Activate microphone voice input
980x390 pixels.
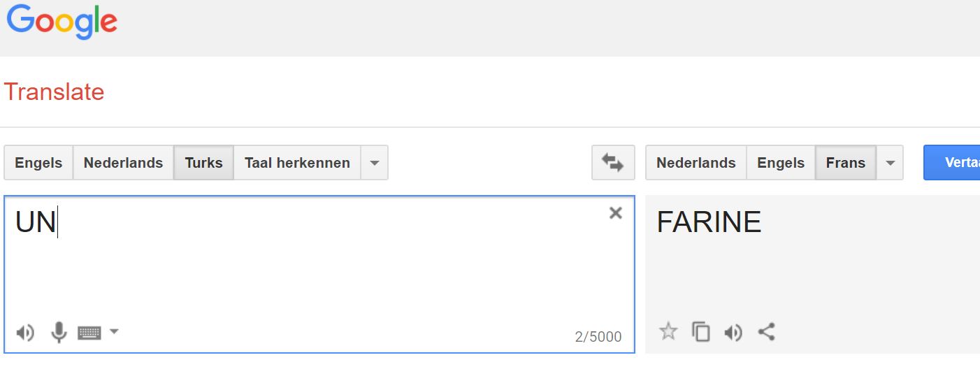coord(59,332)
